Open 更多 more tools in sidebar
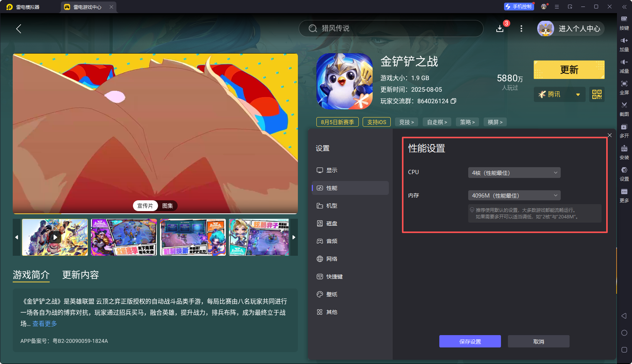Image resolution: width=632 pixels, height=364 pixels. point(624,195)
